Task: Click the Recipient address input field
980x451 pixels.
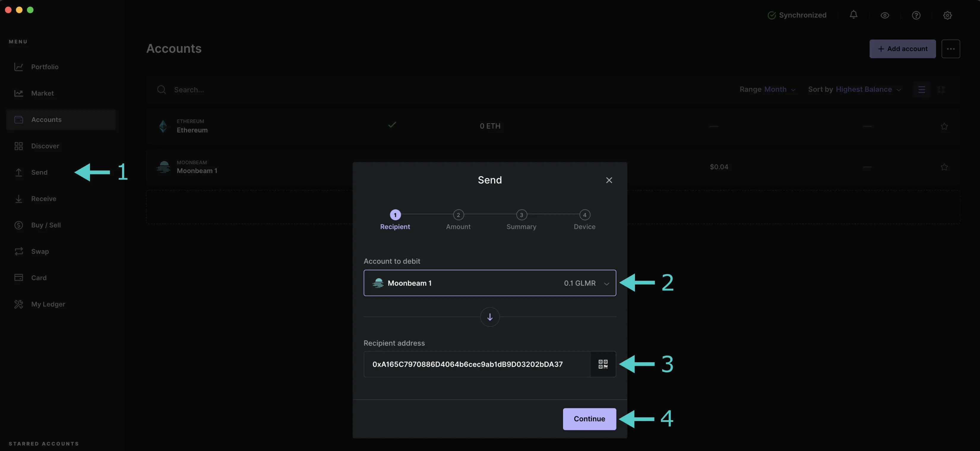Action: [x=467, y=364]
